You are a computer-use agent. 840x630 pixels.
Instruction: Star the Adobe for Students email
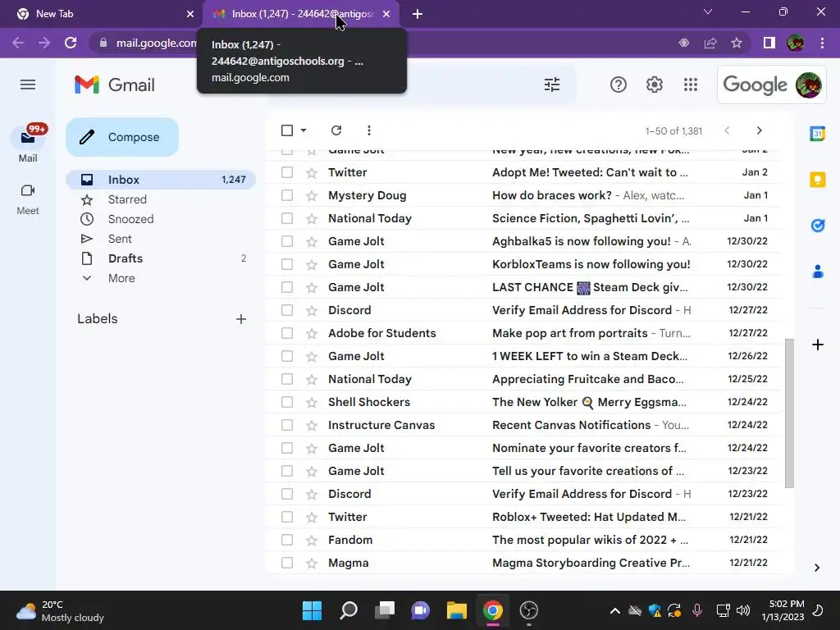tap(312, 333)
